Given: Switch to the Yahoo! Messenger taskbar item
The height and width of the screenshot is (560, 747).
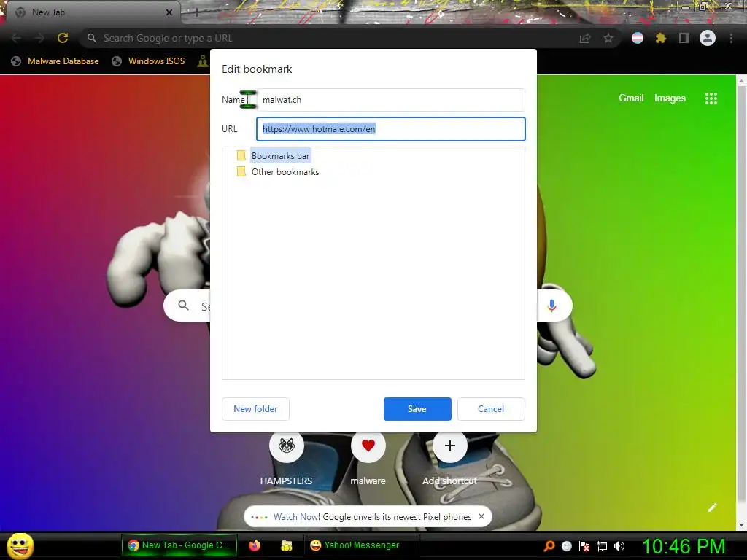Looking at the screenshot, I should click(x=360, y=545).
